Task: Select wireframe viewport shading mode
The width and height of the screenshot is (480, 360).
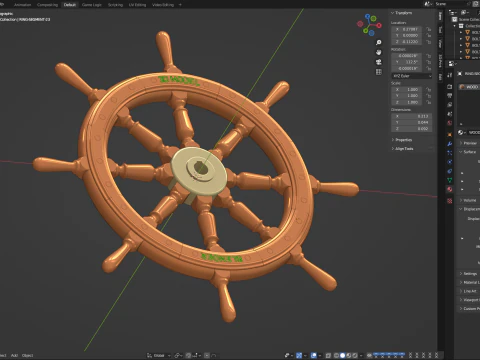Action: (337, 355)
